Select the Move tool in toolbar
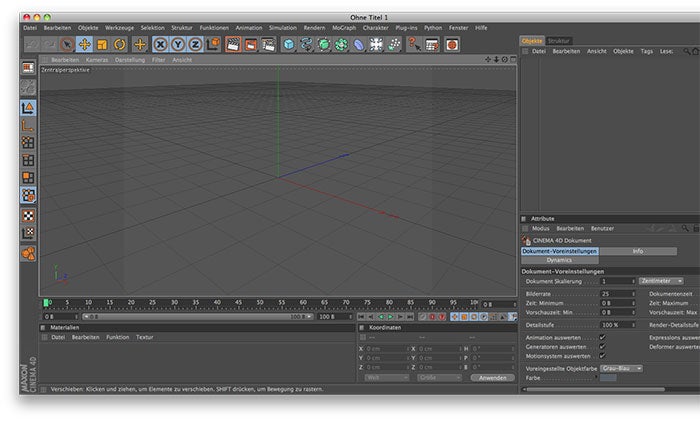This screenshot has height=421, width=700. tap(84, 44)
